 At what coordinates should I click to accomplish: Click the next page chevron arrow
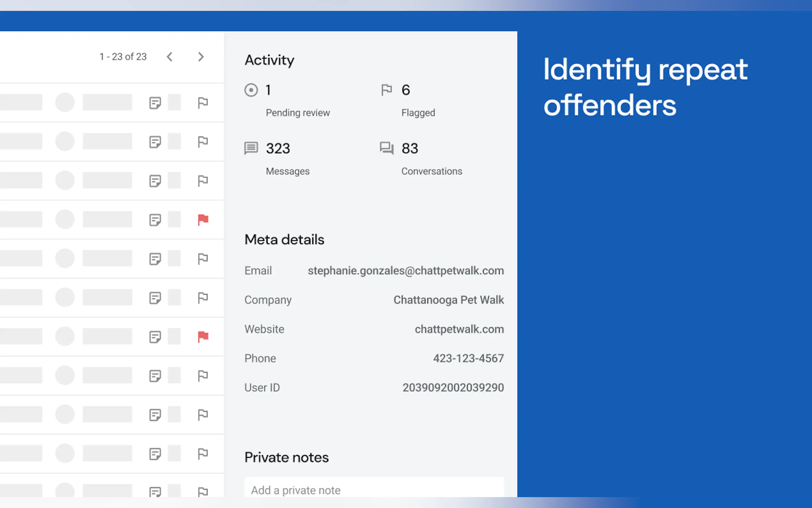tap(201, 57)
